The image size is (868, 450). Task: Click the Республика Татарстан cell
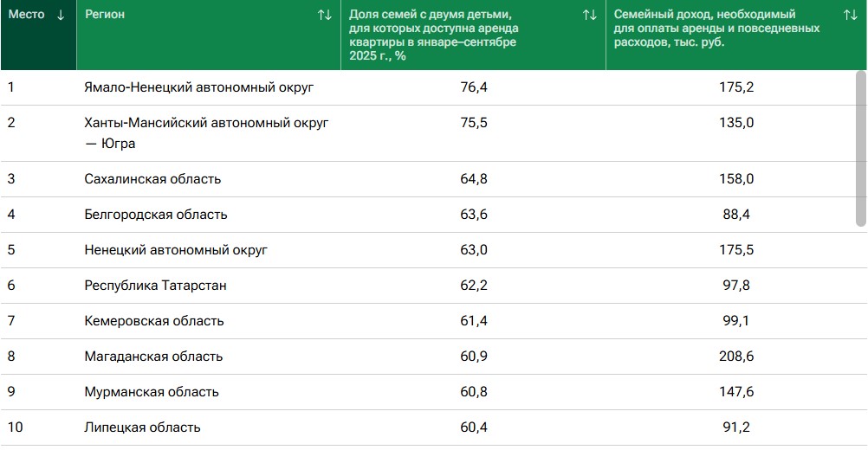pos(155,286)
